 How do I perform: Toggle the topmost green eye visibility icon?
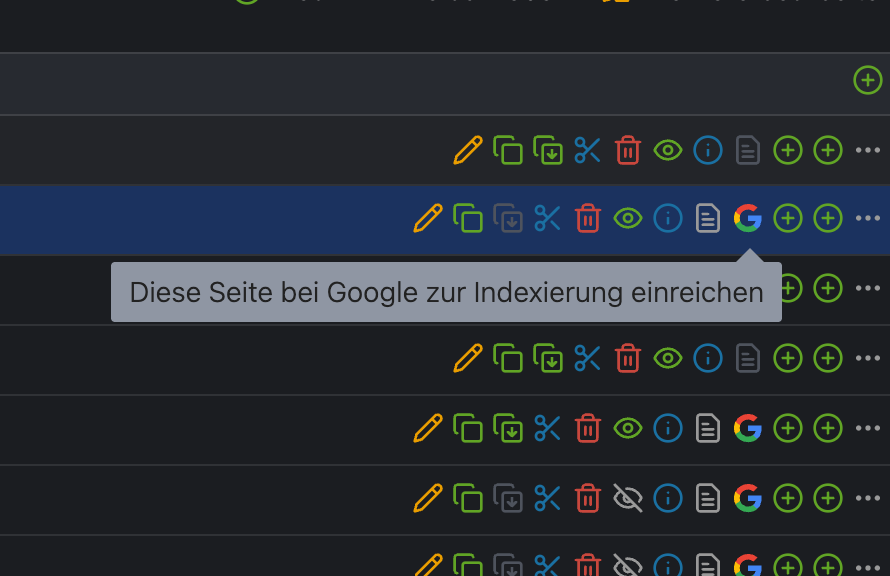668,150
